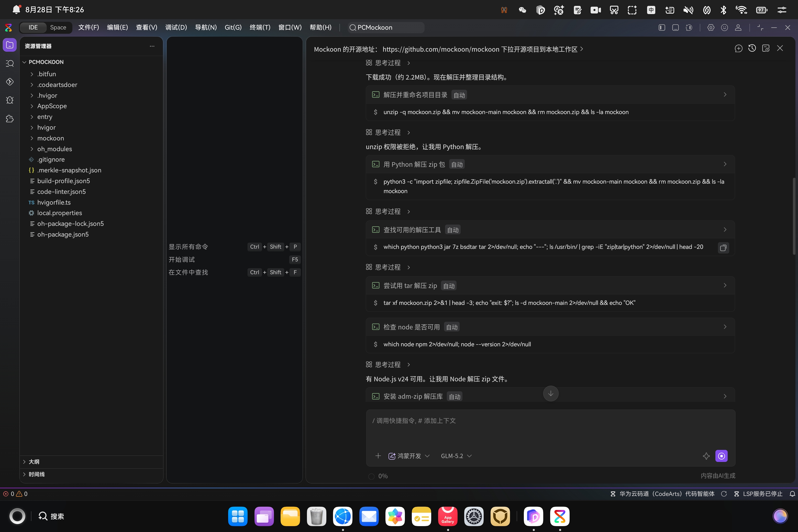Open the feedback smiley icon
Image resolution: width=798 pixels, height=532 pixels.
pyautogui.click(x=724, y=27)
